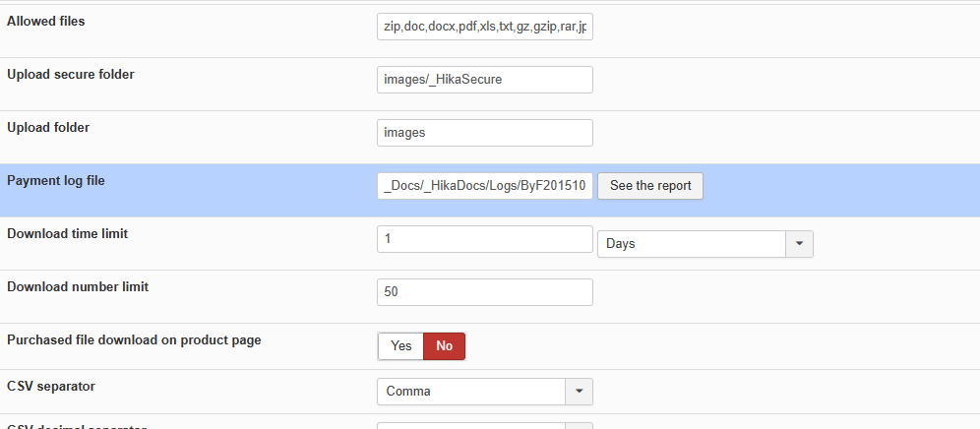Click the Download number limit field

tap(484, 292)
